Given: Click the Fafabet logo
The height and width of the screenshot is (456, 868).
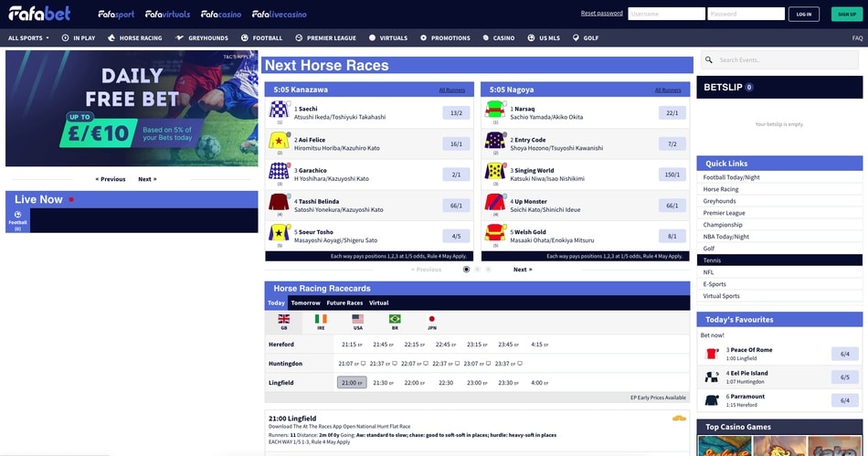Looking at the screenshot, I should [39, 14].
